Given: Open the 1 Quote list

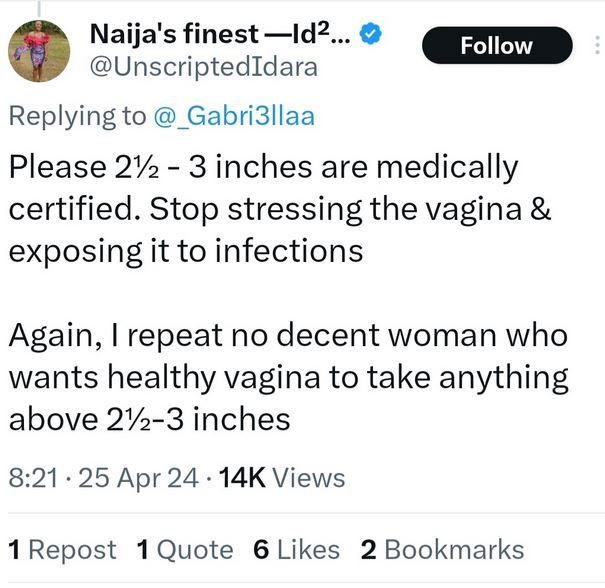Looking at the screenshot, I should (184, 549).
